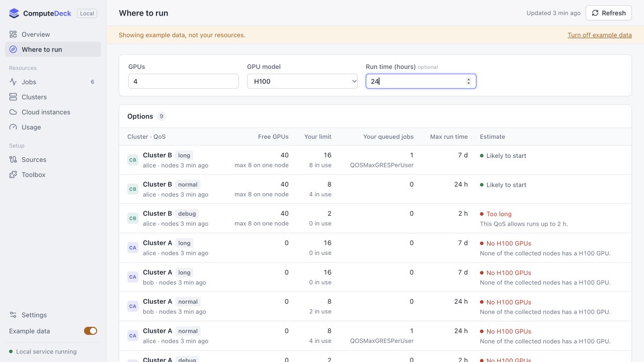Open the GPU model dropdown
This screenshot has height=362, width=644.
pyautogui.click(x=302, y=81)
